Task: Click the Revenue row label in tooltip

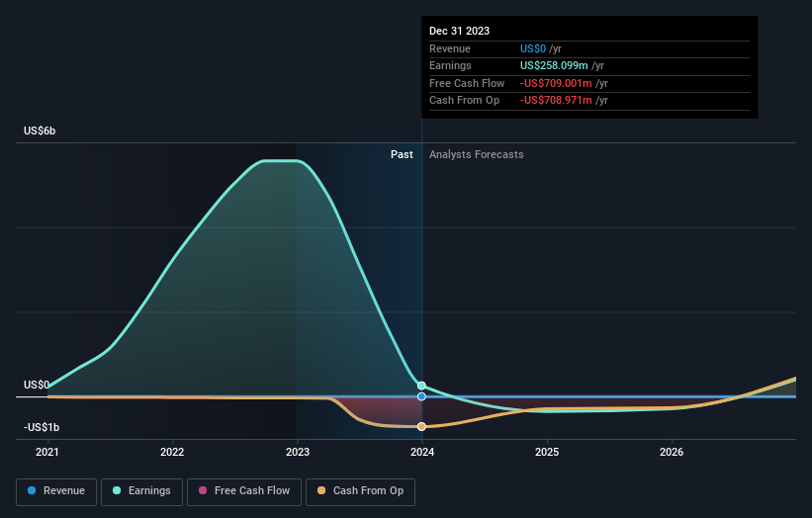Action: coord(450,48)
